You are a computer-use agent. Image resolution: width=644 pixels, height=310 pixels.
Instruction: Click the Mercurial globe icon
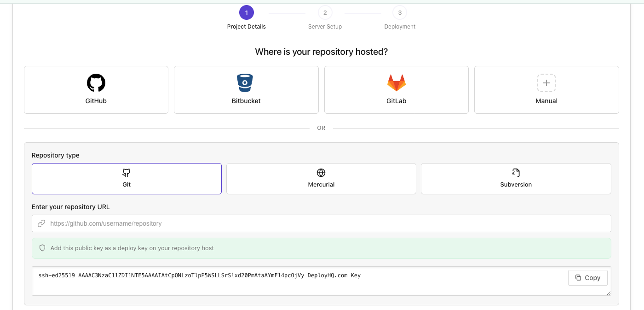[321, 172]
